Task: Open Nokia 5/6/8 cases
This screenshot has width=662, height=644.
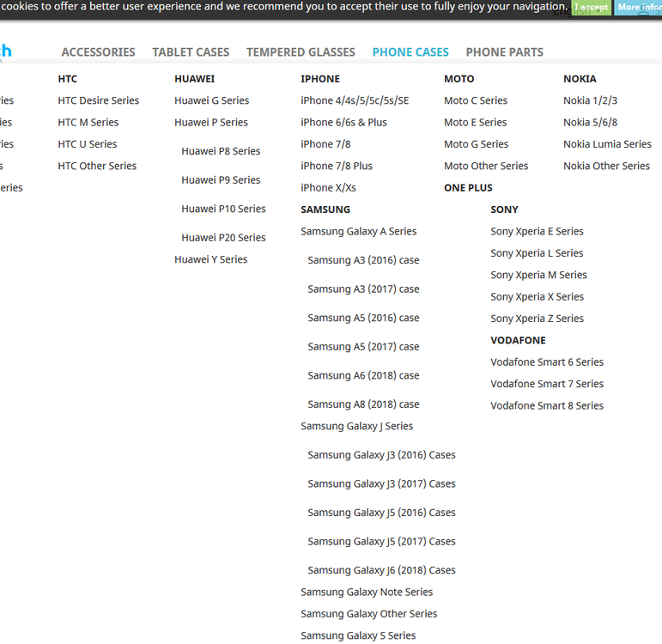Action: 590,123
